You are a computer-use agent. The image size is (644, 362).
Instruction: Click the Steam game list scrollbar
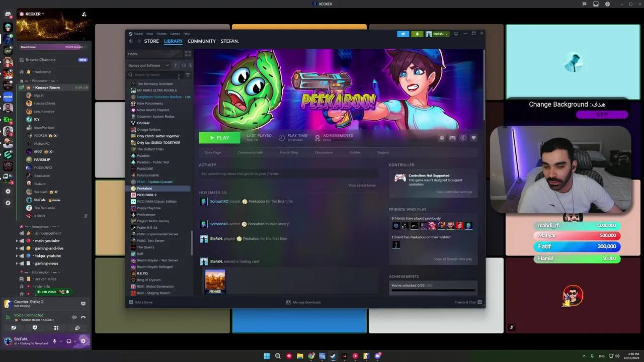coord(192,243)
